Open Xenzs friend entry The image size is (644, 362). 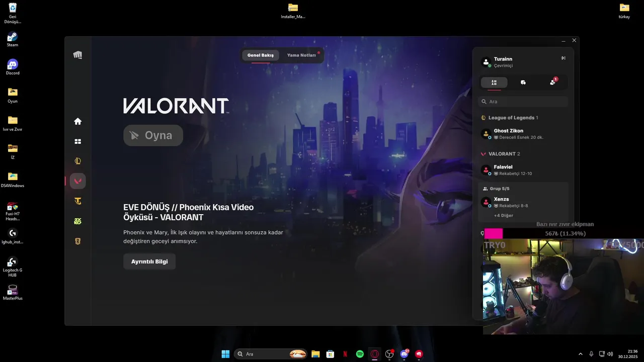pyautogui.click(x=523, y=202)
